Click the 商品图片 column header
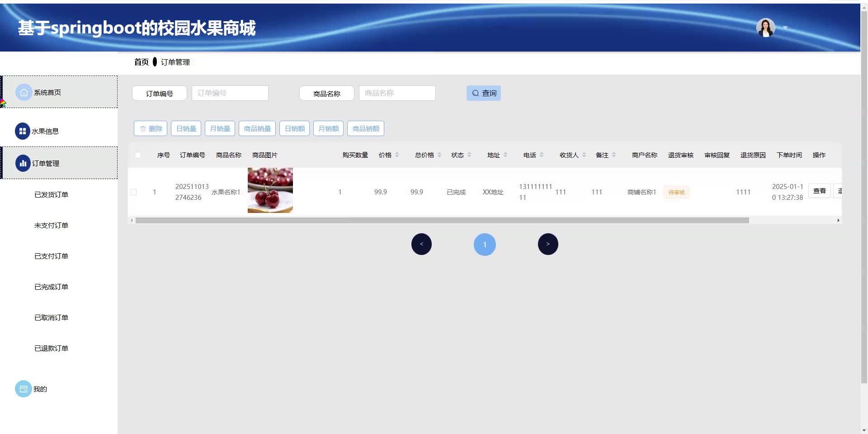The image size is (868, 434). (x=265, y=155)
